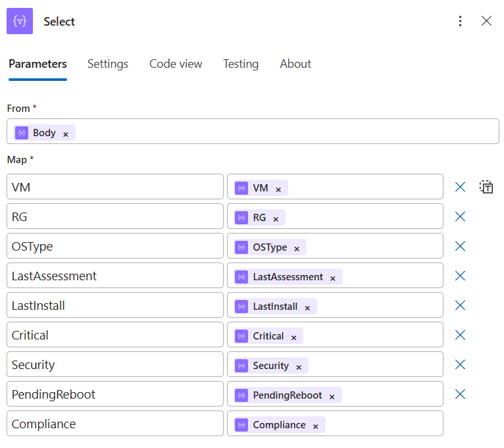This screenshot has width=504, height=448.
Task: Open the three-dot more options menu
Action: click(460, 21)
